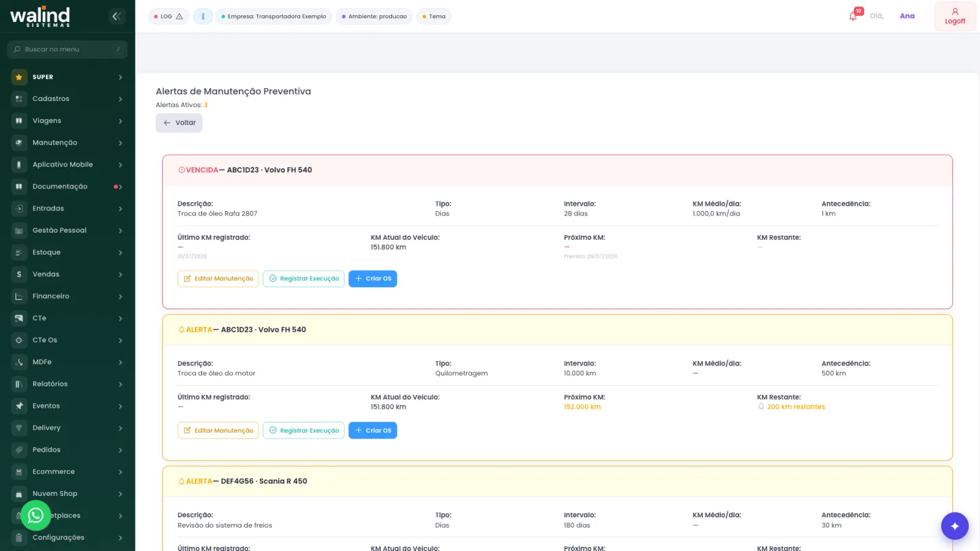The image size is (980, 551).
Task: Click the floating sparkle assistant button
Action: click(954, 526)
